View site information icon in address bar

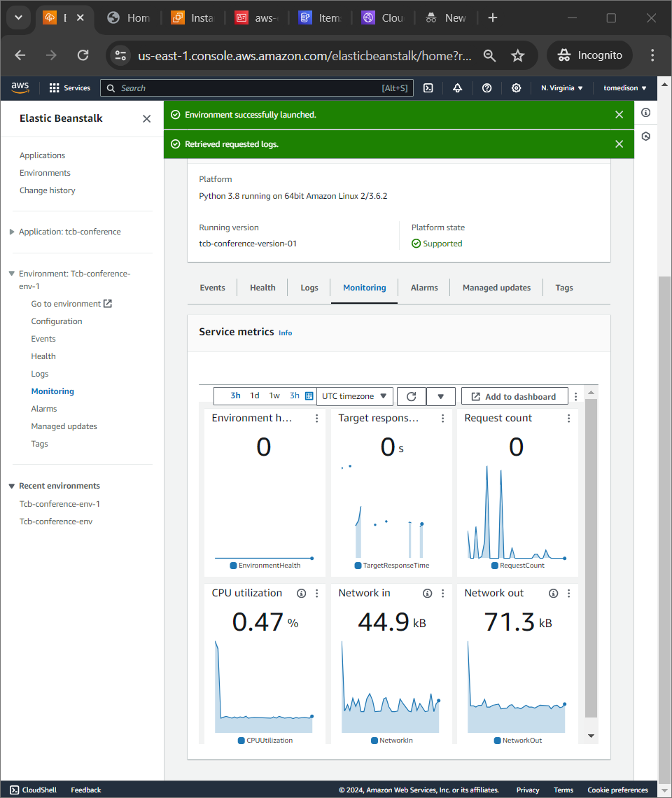[120, 55]
